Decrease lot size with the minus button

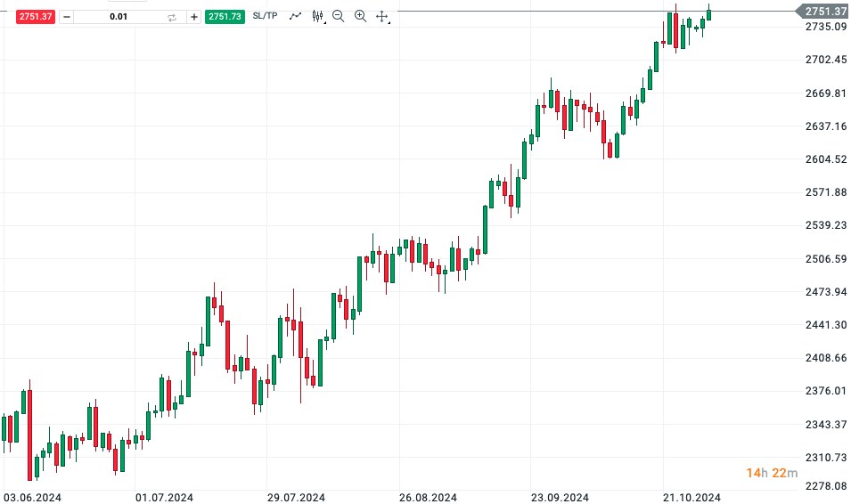[66, 17]
